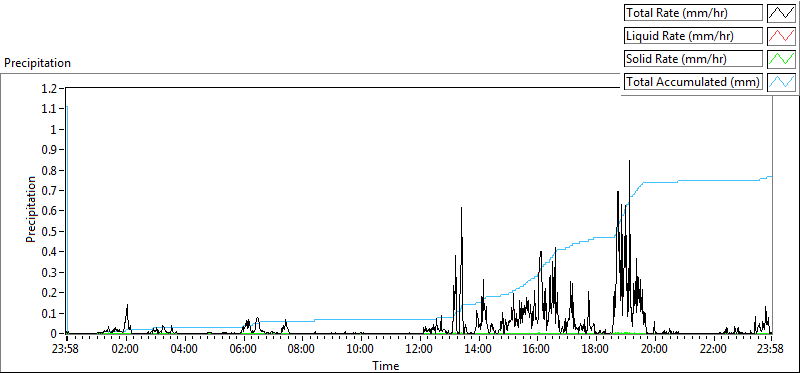Viewport: 800px width, 373px height.
Task: Click the red Liquid Rate plot icon
Action: pos(781,36)
